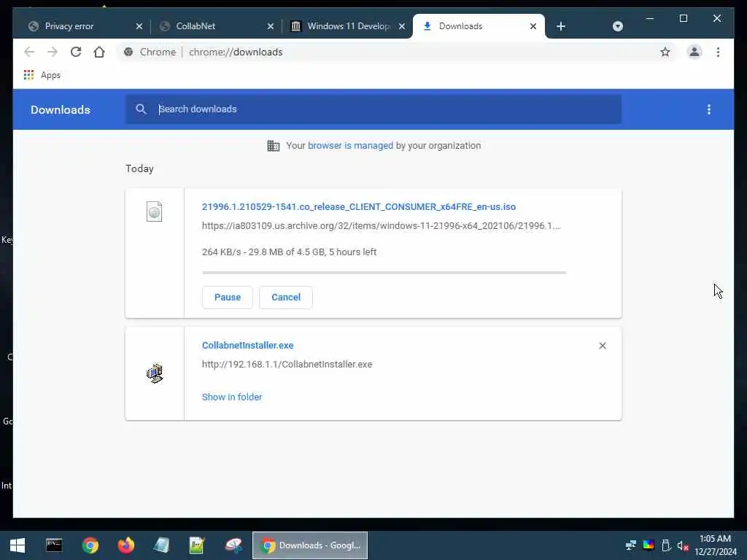Open the taskbar clock showing 1:05 AM
This screenshot has width=747, height=560.
pyautogui.click(x=715, y=545)
